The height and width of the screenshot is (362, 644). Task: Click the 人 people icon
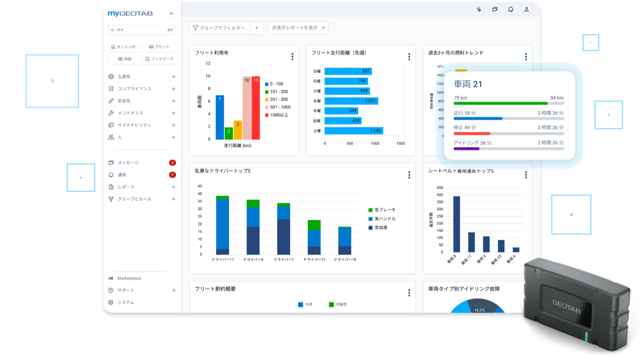[111, 137]
